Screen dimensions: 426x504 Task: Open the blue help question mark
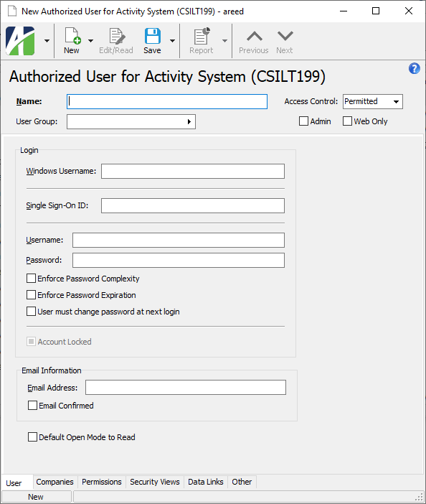tap(414, 68)
